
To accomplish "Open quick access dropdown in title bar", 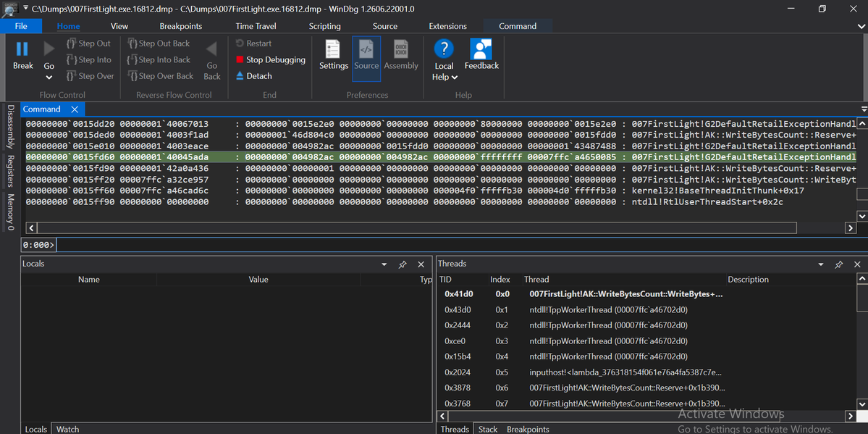I will (x=25, y=9).
